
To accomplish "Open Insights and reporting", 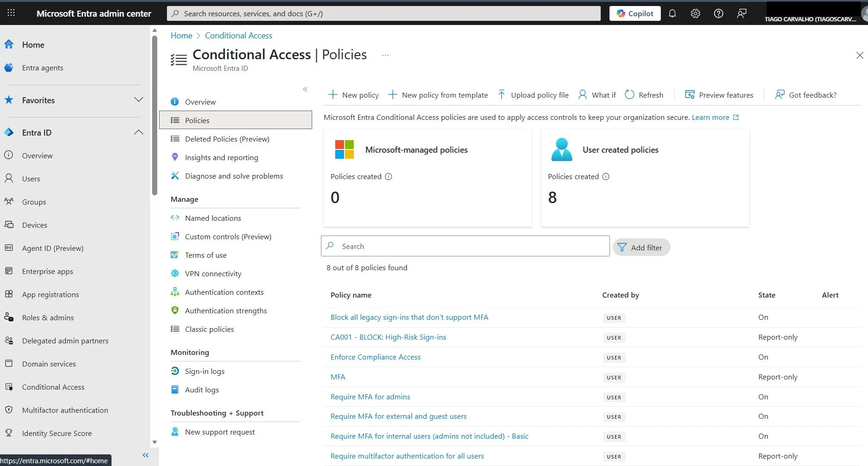I will (x=222, y=157).
